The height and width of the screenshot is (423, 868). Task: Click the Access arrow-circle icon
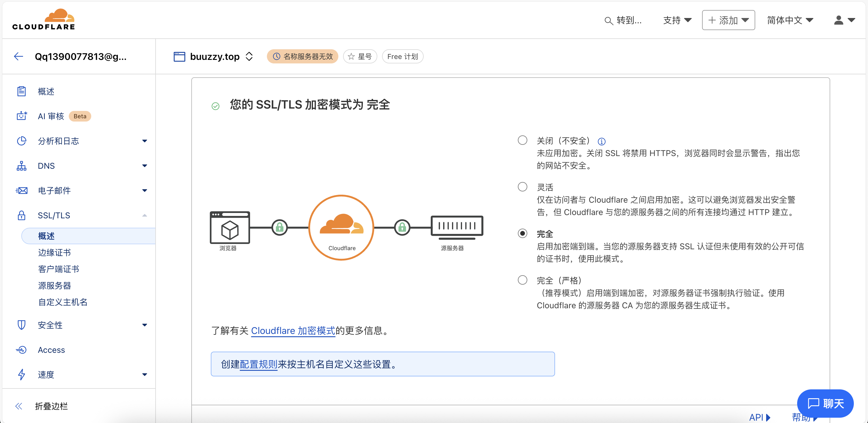(x=21, y=350)
